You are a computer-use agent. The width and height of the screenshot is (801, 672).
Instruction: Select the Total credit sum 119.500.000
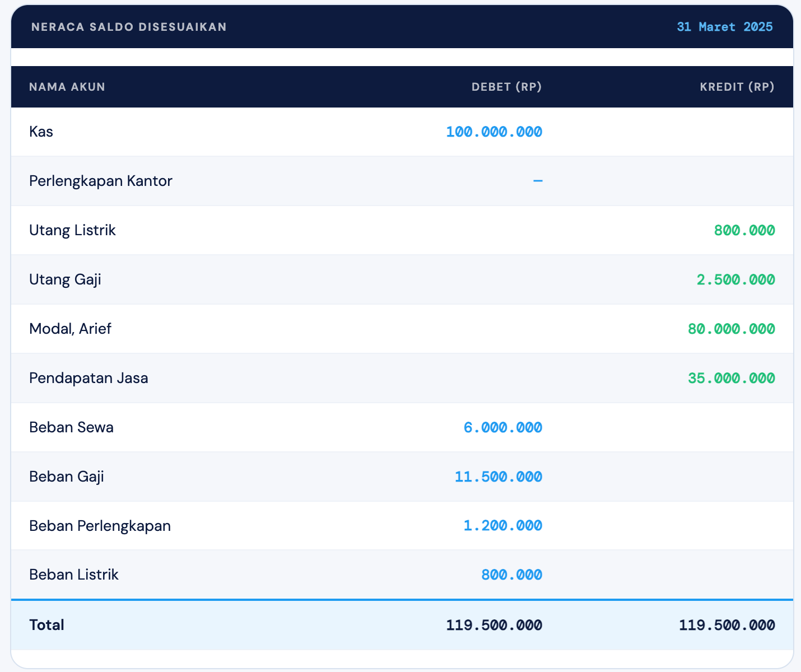click(727, 625)
